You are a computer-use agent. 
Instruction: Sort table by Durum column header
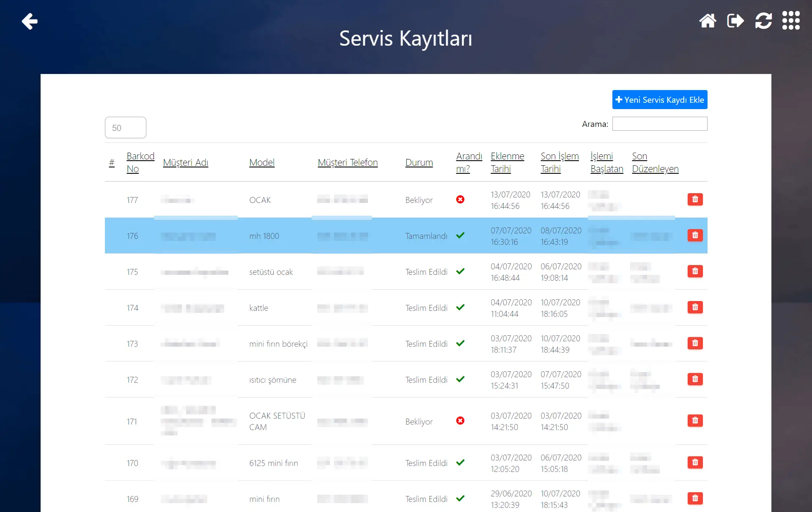point(419,162)
